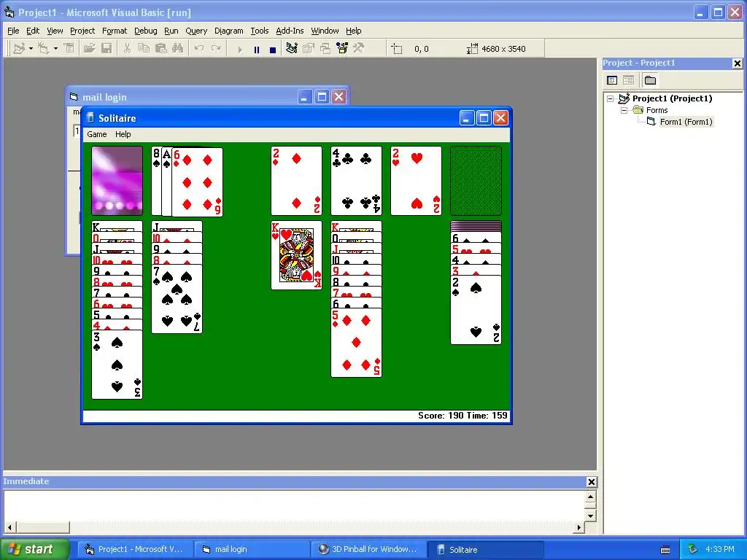747x560 pixels.
Task: Click the Redo toolbar icon
Action: 216,48
